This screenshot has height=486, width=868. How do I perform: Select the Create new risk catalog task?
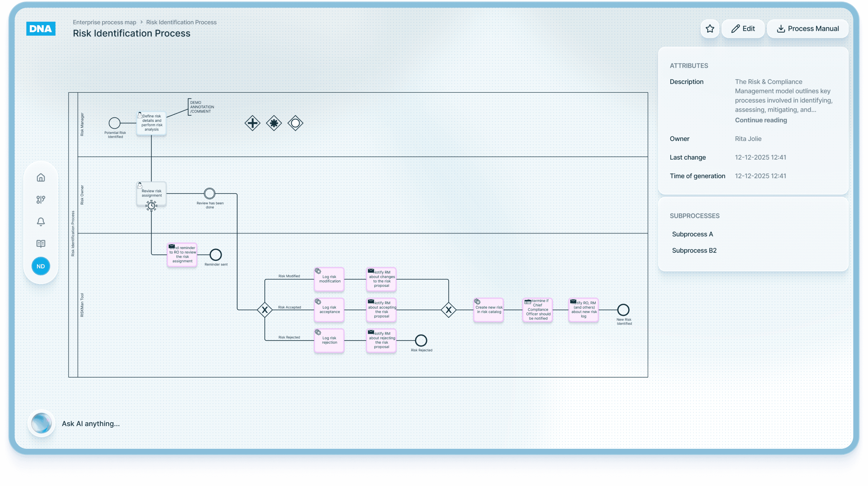(489, 310)
